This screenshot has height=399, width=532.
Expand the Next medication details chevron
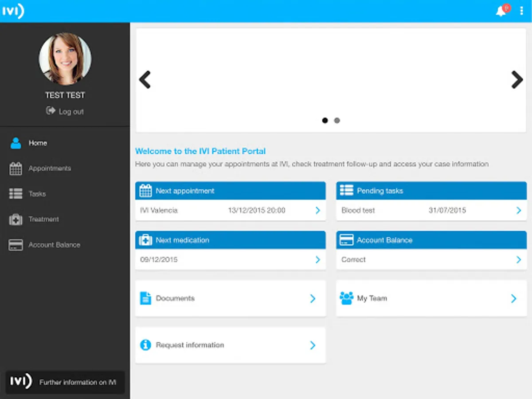click(x=317, y=259)
